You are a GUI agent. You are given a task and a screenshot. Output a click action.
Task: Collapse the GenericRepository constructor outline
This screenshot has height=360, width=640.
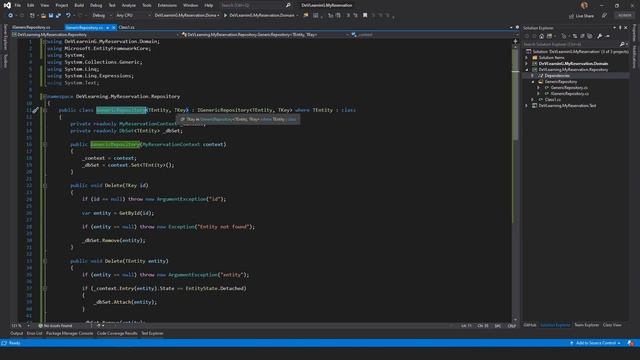[x=44, y=144]
